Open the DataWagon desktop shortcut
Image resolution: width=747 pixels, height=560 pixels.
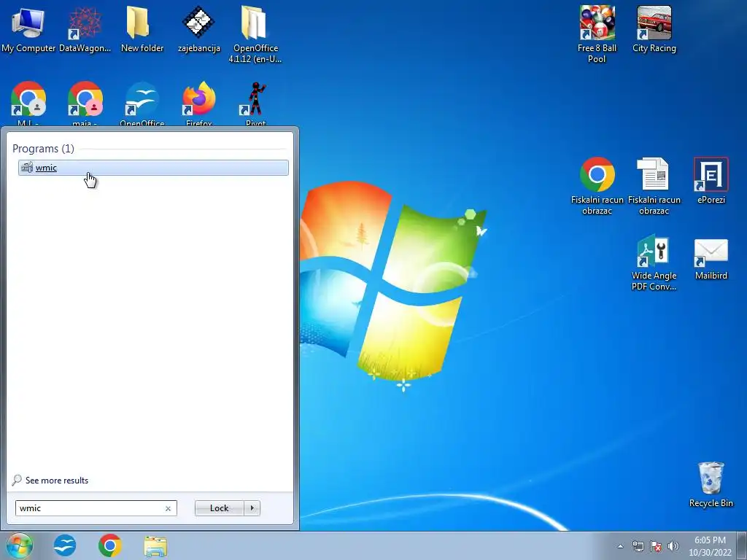tap(85, 29)
